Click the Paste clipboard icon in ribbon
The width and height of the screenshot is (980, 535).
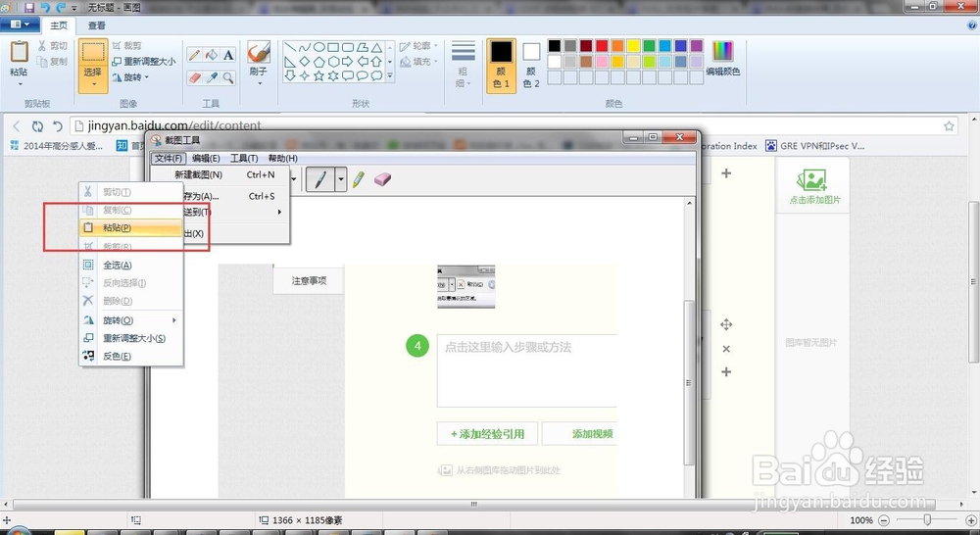[x=19, y=52]
